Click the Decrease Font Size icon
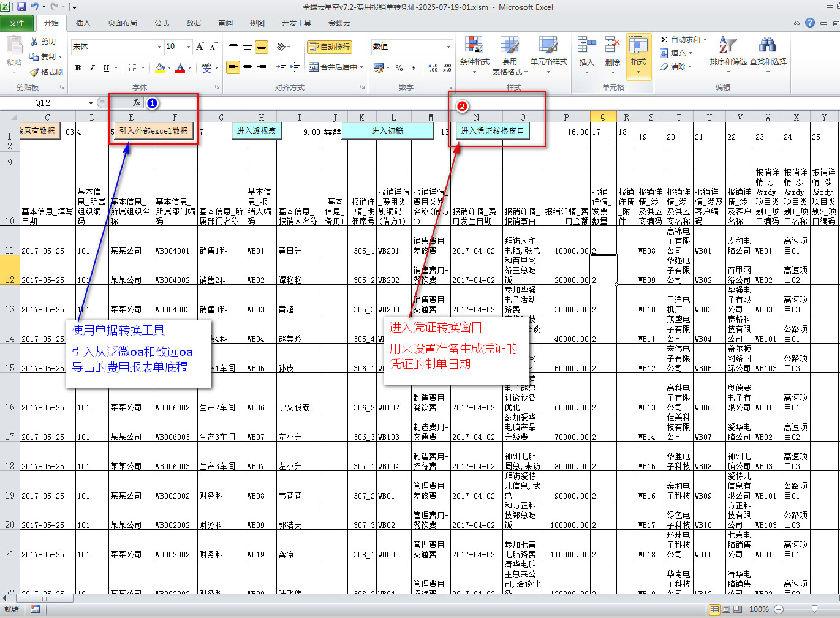The image size is (840, 618). click(213, 47)
